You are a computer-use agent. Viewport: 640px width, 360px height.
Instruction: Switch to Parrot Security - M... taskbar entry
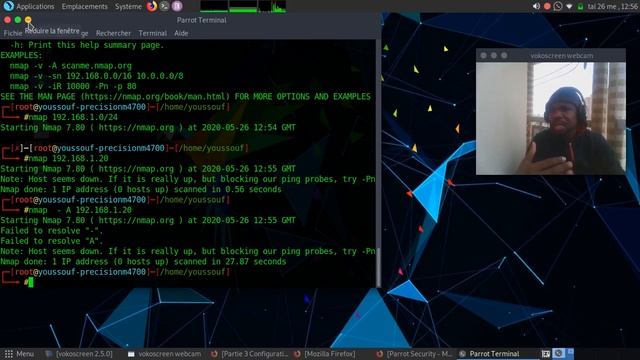point(414,354)
